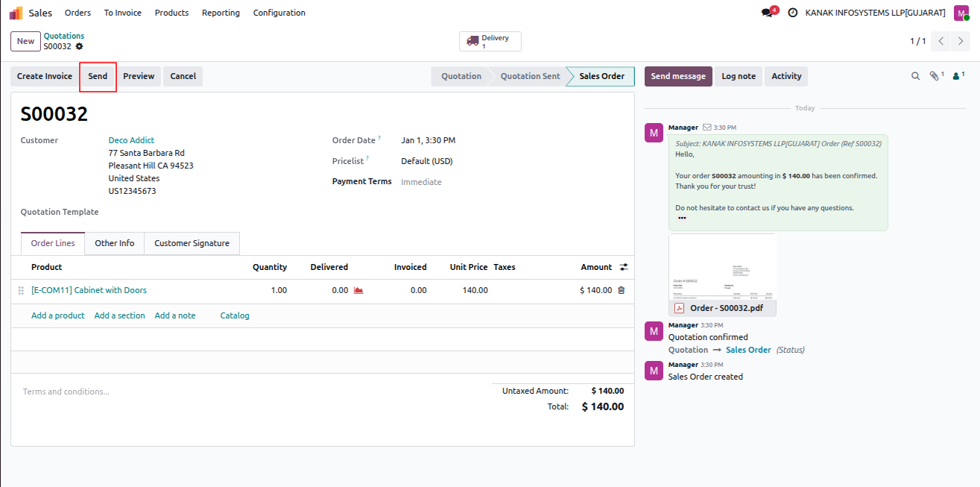Switch to the Other Info tab
Image resolution: width=980 pixels, height=487 pixels.
point(115,243)
